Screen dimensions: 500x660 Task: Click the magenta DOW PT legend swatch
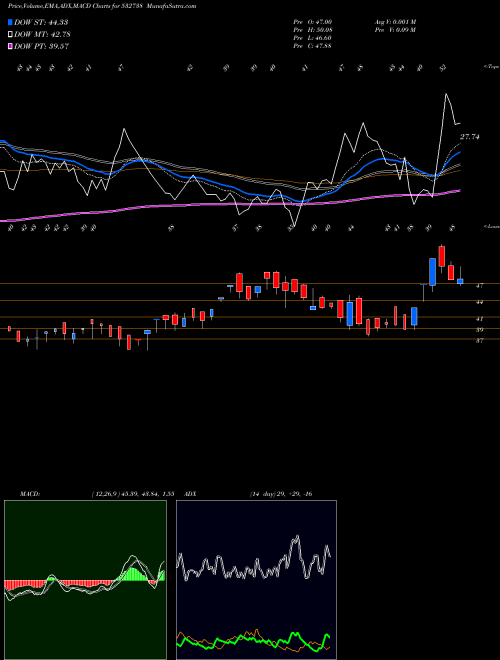[10, 46]
